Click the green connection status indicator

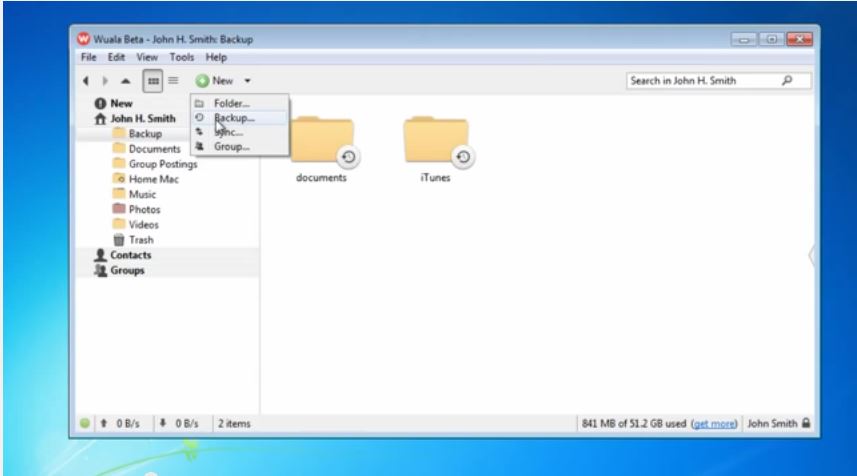(85, 424)
